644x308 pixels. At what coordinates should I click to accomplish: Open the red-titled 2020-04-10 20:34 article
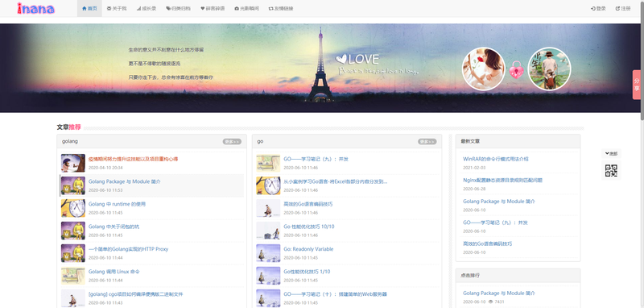(133, 159)
